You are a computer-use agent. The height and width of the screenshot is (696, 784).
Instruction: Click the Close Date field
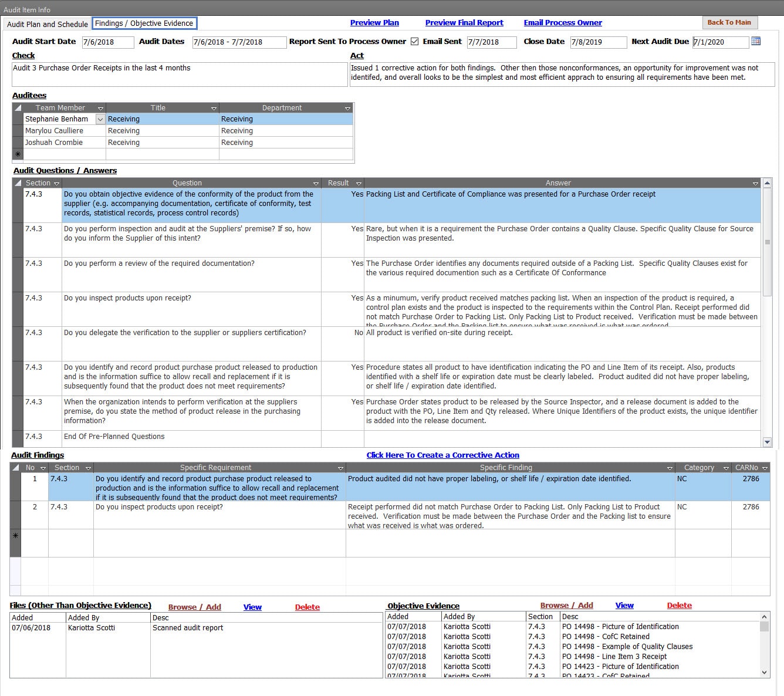coord(599,42)
